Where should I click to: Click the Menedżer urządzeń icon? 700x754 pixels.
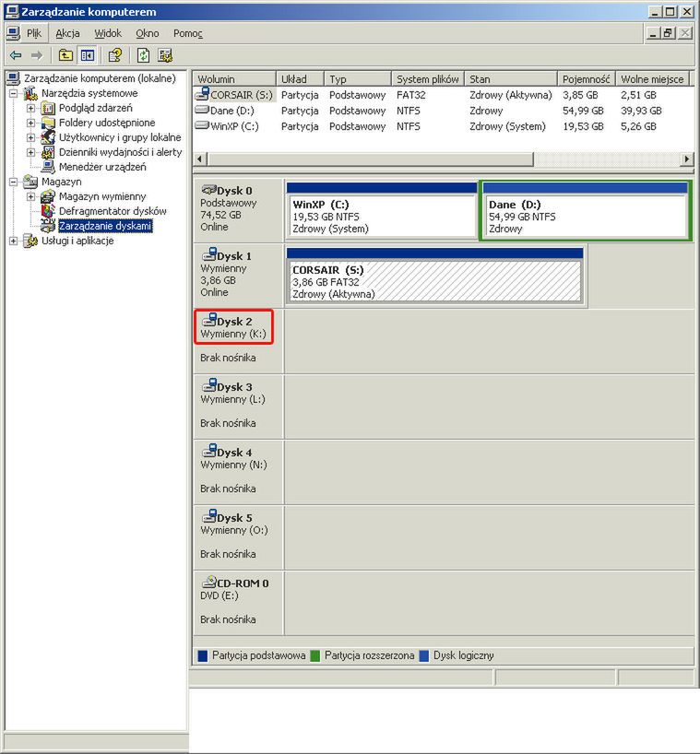point(48,167)
